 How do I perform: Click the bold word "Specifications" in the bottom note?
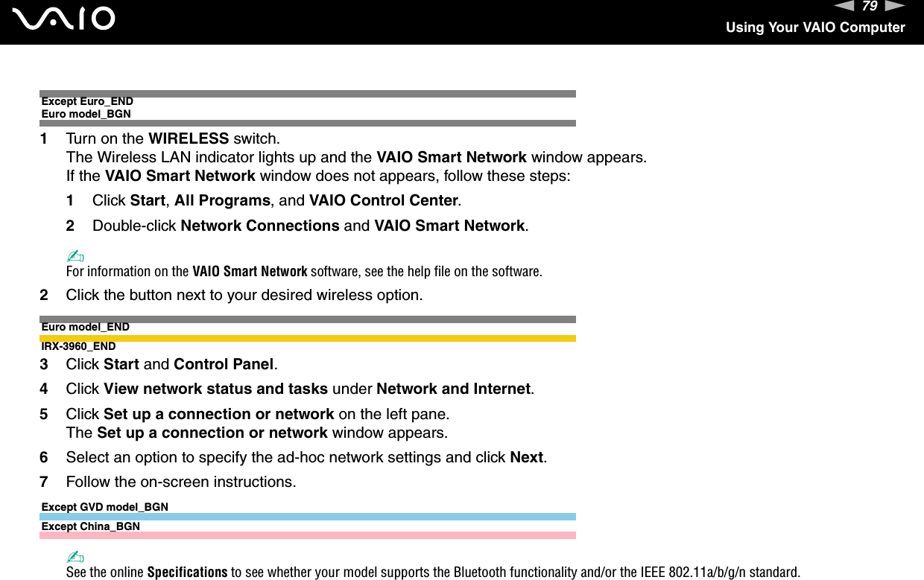pyautogui.click(x=187, y=572)
